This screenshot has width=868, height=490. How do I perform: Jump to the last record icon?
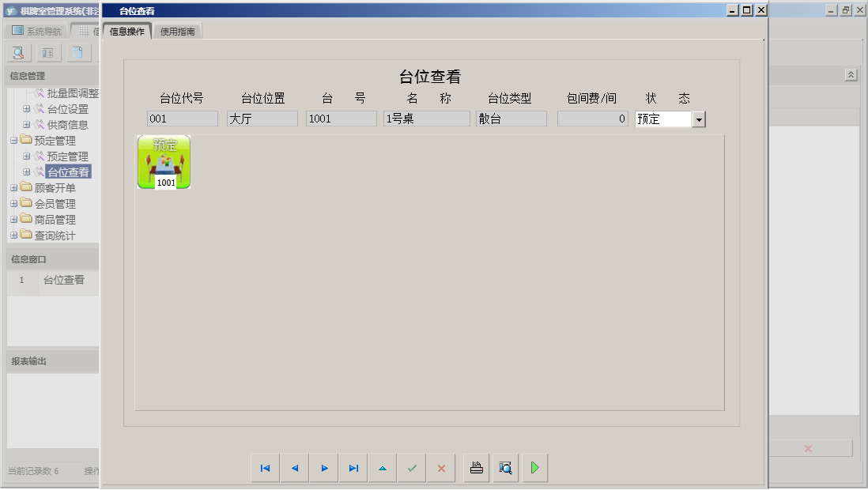click(353, 467)
